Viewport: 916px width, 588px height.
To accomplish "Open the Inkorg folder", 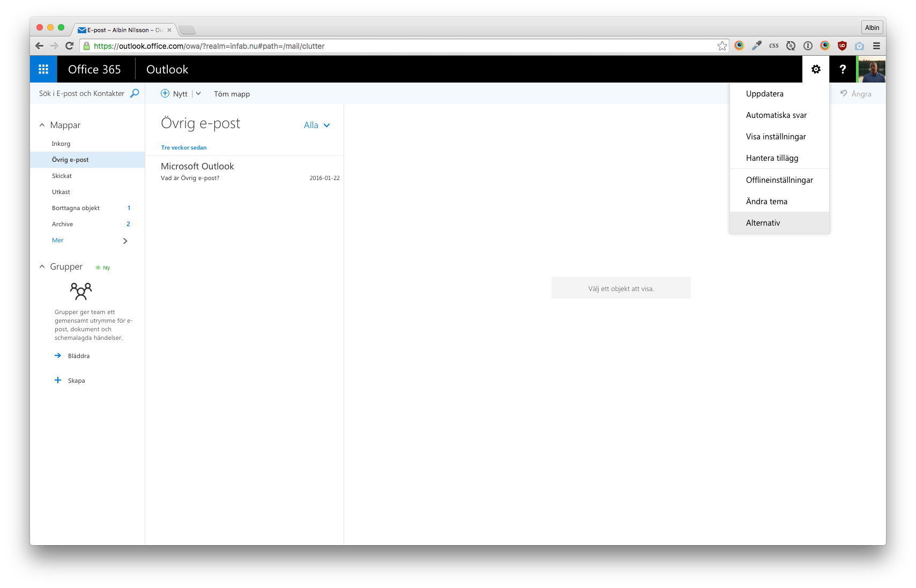I will coord(61,144).
